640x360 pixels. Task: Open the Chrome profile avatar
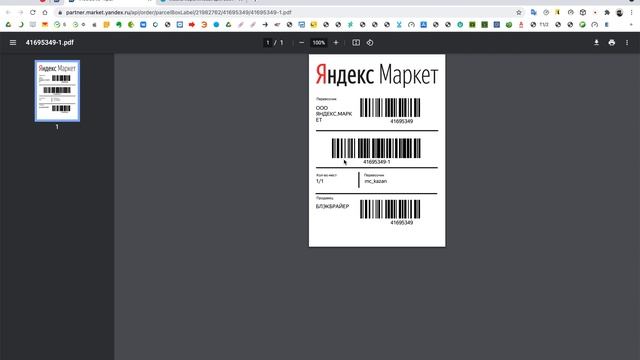tap(620, 13)
